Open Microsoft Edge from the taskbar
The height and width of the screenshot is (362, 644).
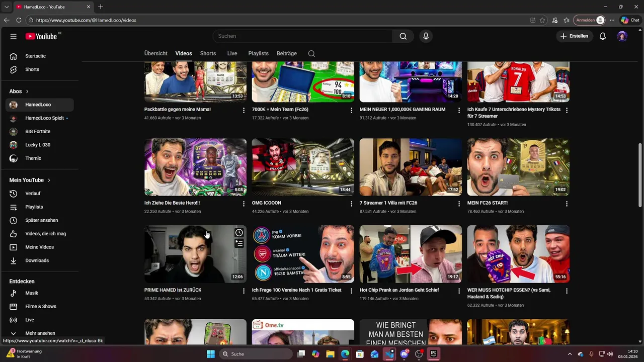(x=345, y=354)
